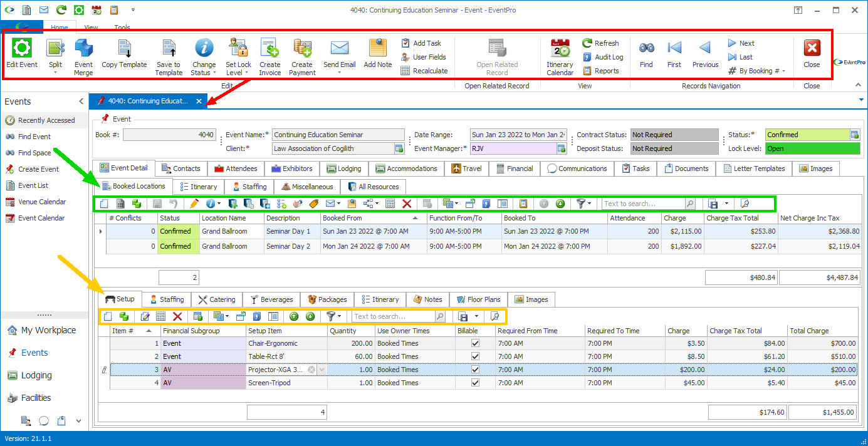Click calculator icon in Setup toolbar
This screenshot has width=868, height=446.
pos(160,316)
